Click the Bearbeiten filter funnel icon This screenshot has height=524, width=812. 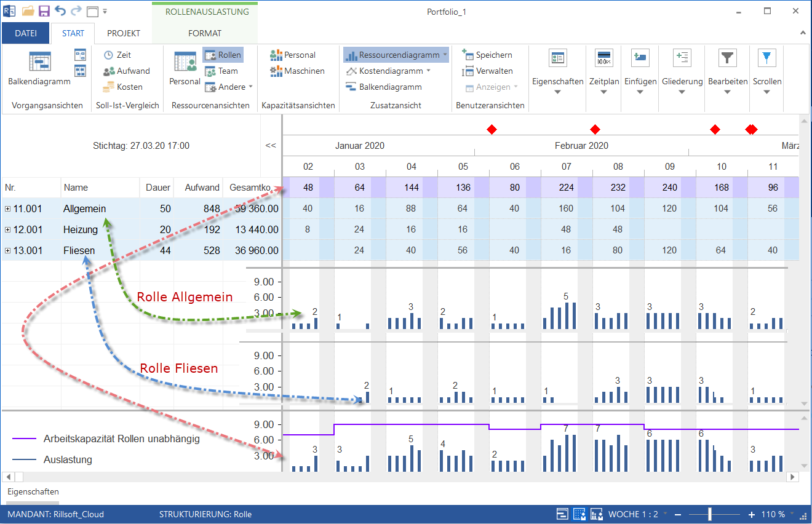click(728, 59)
